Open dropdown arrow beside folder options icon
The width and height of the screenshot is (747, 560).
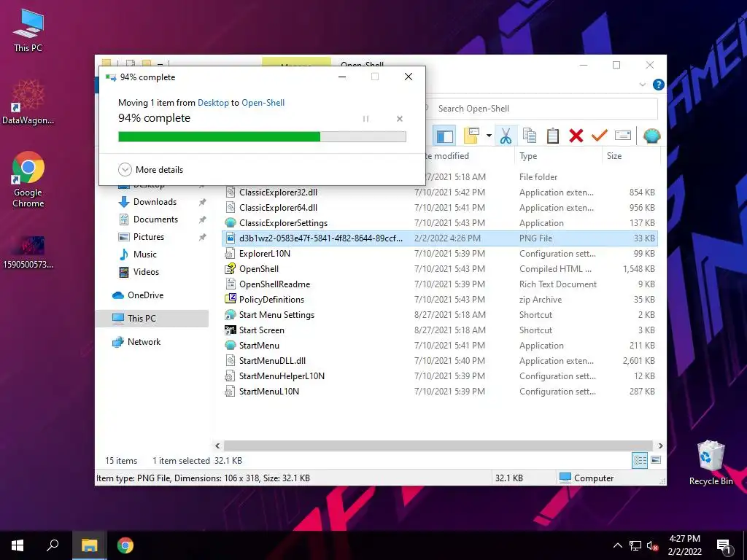tap(489, 136)
